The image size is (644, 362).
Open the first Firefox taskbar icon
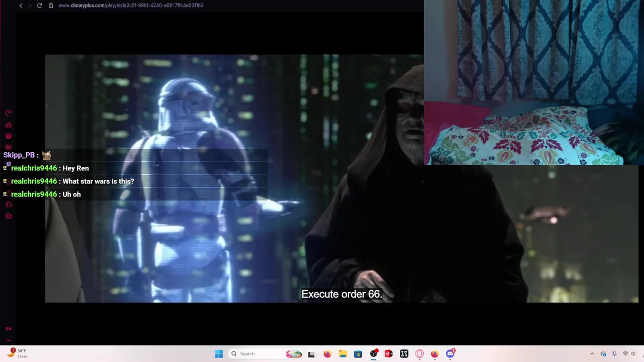point(327,354)
